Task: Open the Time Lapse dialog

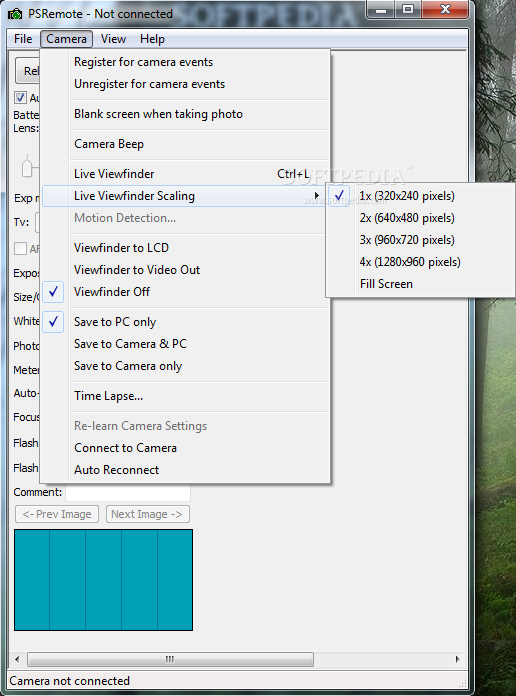Action: (x=186, y=396)
